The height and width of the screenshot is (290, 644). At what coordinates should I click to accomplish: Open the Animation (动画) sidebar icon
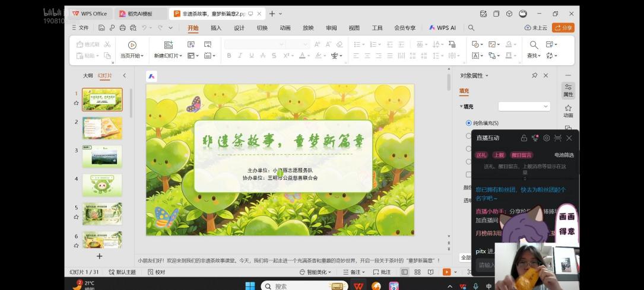coord(568,111)
